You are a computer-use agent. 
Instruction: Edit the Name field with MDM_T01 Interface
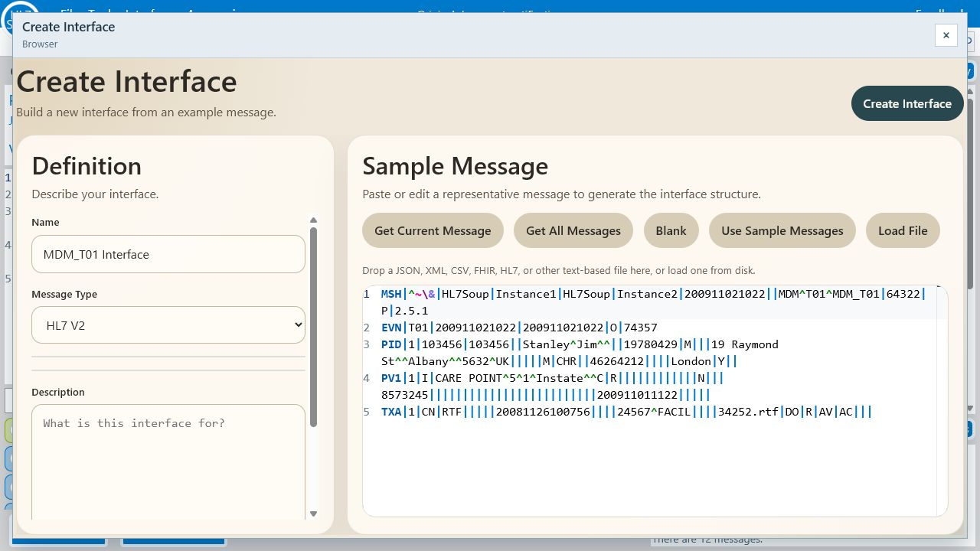(168, 254)
